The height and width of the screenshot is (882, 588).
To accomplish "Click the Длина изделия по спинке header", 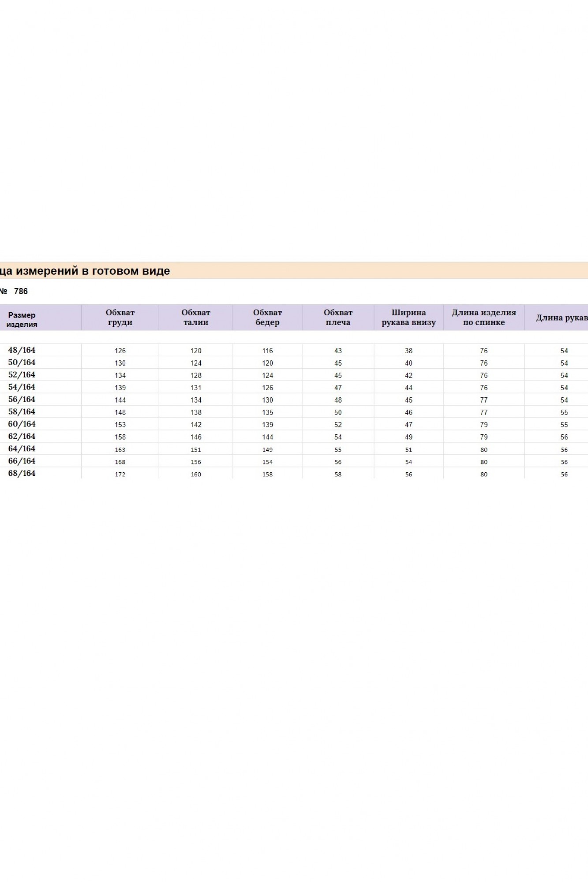I will pyautogui.click(x=483, y=317).
